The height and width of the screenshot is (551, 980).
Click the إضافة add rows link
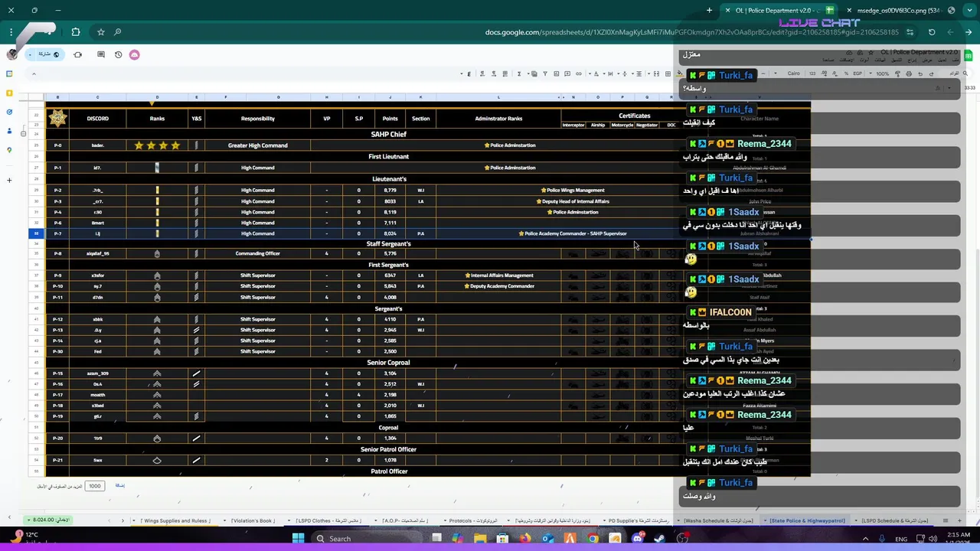point(119,485)
